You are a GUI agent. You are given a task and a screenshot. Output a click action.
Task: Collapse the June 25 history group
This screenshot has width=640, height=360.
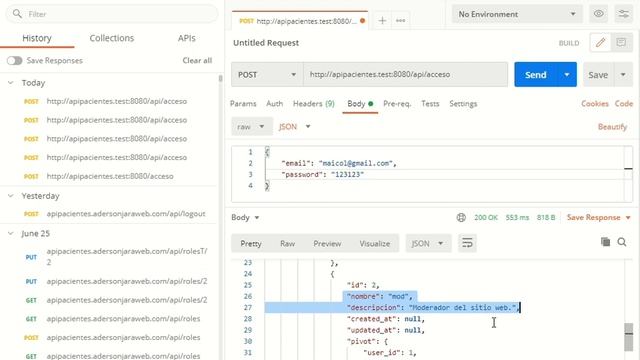tap(11, 233)
